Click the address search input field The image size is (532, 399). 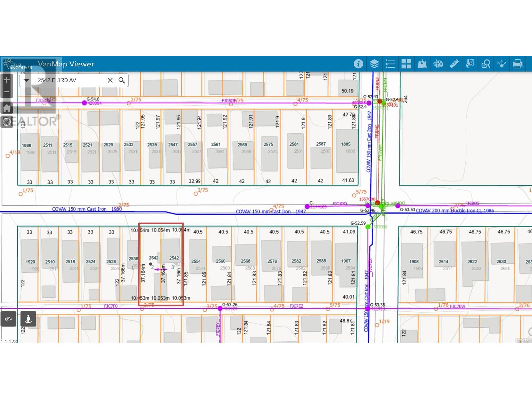click(70, 80)
